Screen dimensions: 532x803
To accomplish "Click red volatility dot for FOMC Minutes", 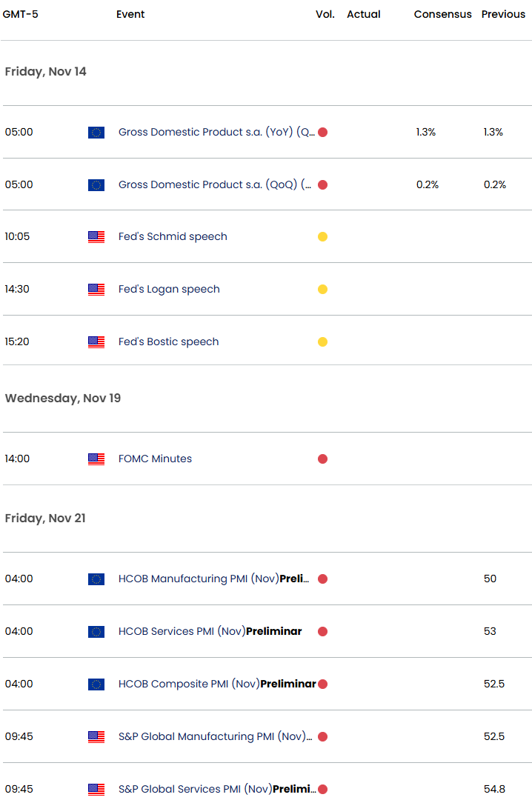I will point(323,459).
